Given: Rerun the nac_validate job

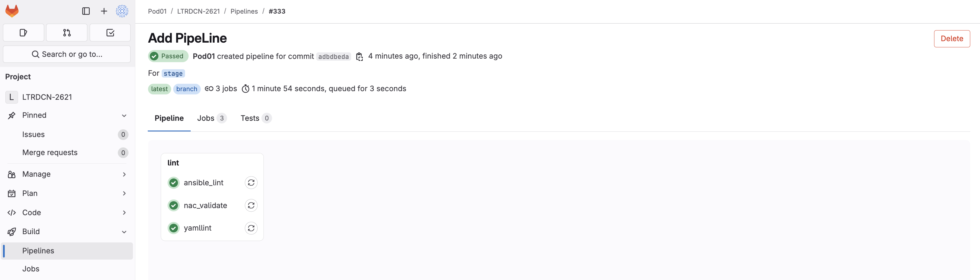Looking at the screenshot, I should (251, 205).
